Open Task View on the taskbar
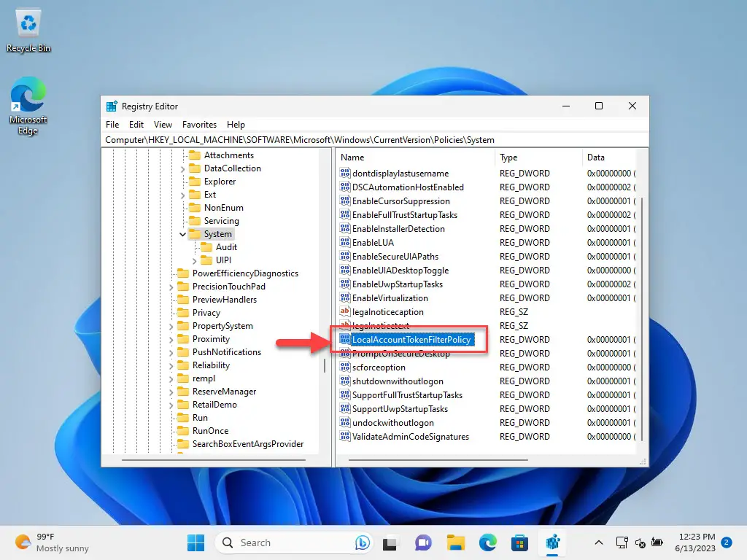This screenshot has height=560, width=747. [x=390, y=542]
